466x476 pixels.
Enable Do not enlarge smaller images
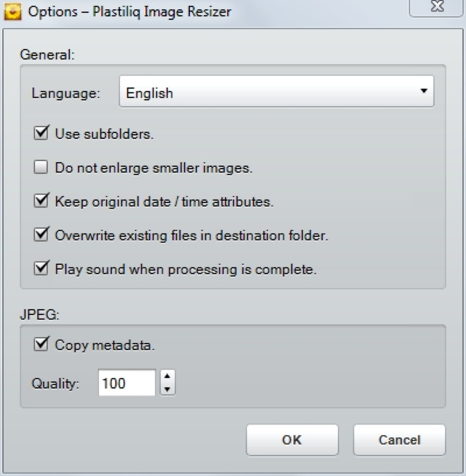pos(40,167)
